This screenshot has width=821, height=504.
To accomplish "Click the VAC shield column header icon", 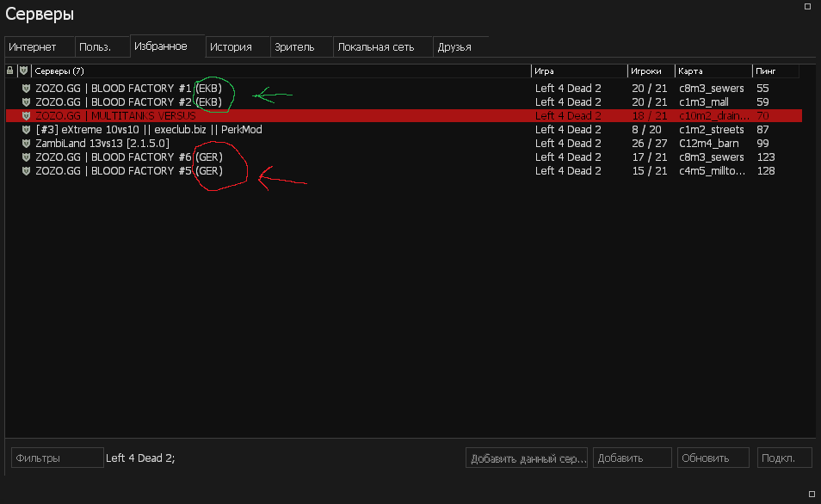I will [x=23, y=71].
